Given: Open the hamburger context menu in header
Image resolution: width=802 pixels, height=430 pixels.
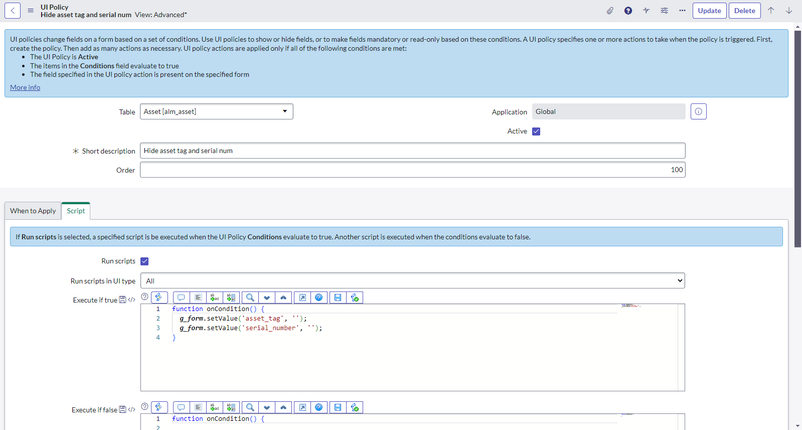Looking at the screenshot, I should pyautogui.click(x=30, y=11).
